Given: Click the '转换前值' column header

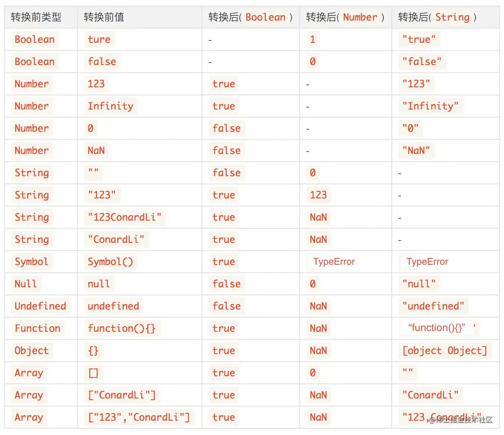Looking at the screenshot, I should coord(104,17).
